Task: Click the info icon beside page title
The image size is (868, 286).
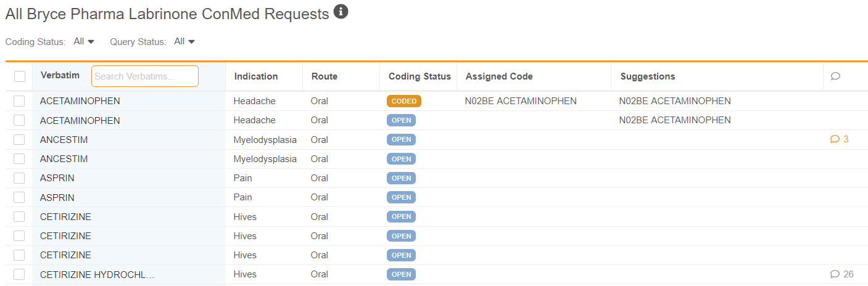Action: 341,12
